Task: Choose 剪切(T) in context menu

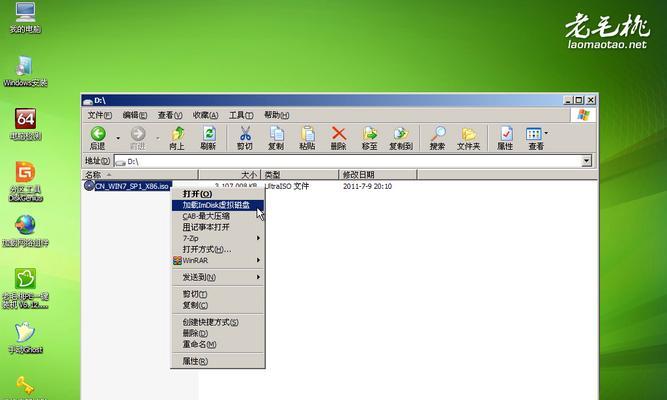Action: click(x=218, y=294)
